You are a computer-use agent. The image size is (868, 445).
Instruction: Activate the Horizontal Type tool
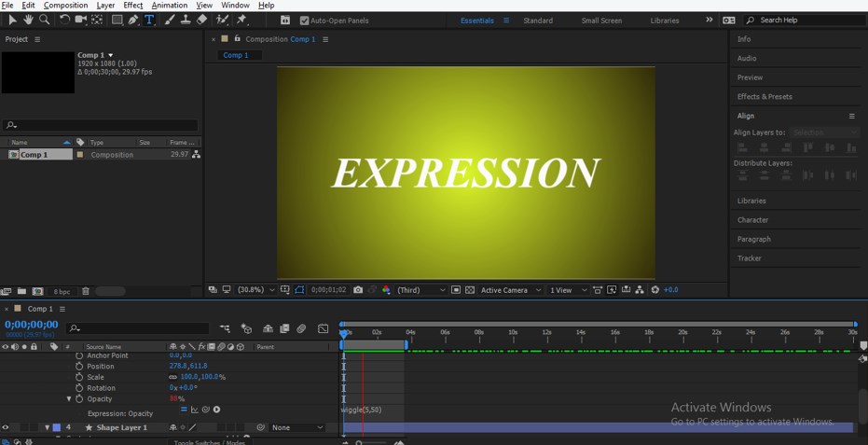point(149,20)
